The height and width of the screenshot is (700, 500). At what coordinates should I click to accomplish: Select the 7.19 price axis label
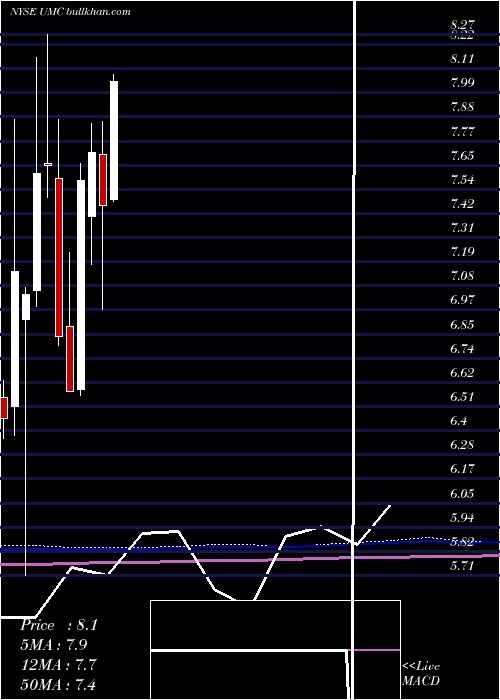coord(462,252)
